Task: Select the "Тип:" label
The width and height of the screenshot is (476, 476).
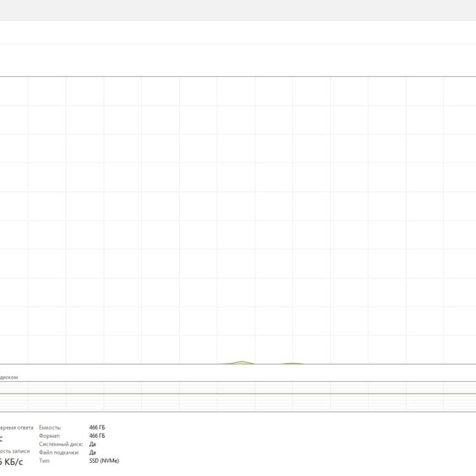Action: [44, 461]
